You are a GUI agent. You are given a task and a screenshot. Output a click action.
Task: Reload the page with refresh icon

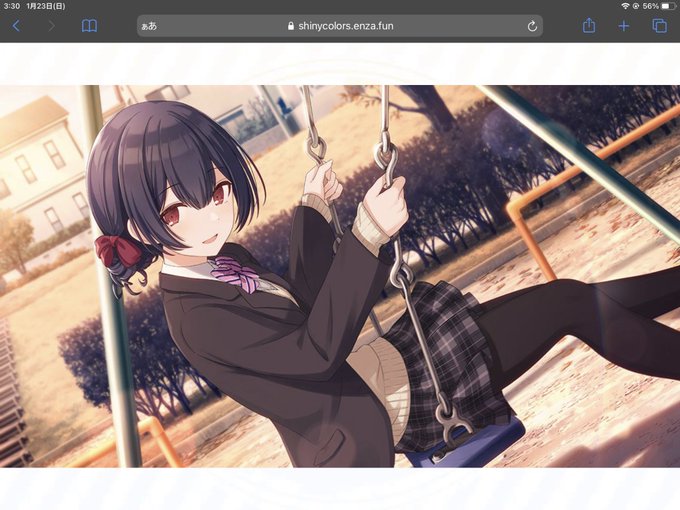[532, 26]
